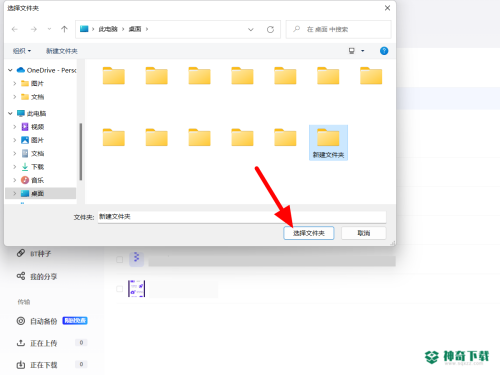Expand 图片 folder under OneDrive
The height and width of the screenshot is (375, 500).
pyautogui.click(x=14, y=83)
